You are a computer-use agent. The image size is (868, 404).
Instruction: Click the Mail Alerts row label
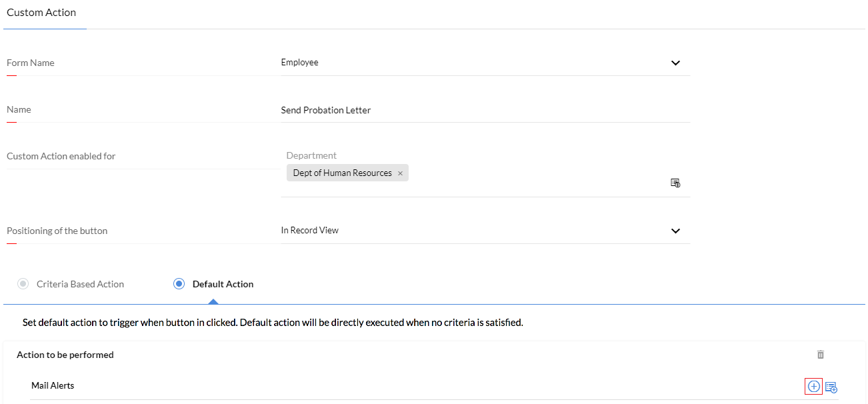coord(53,386)
